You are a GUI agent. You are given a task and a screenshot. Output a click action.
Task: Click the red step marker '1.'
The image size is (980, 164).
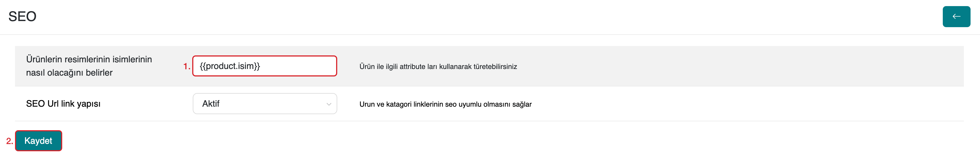(186, 66)
